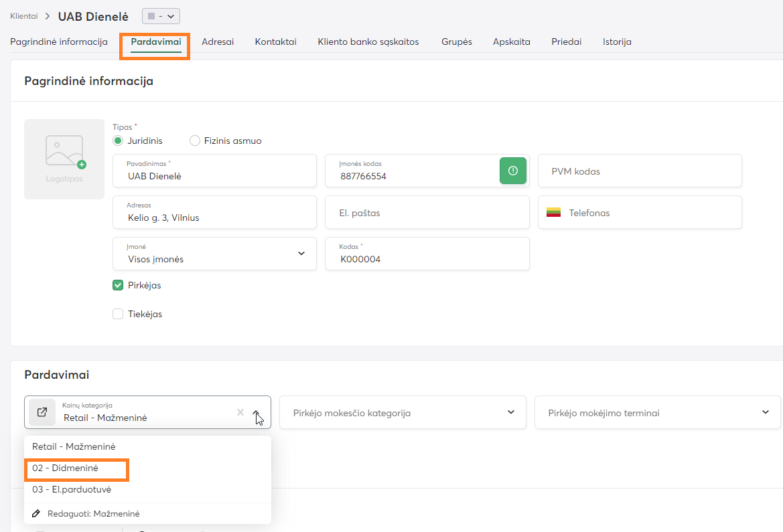Clear the Kainų kategorija selection with X
The height and width of the screenshot is (532, 783).
(240, 412)
